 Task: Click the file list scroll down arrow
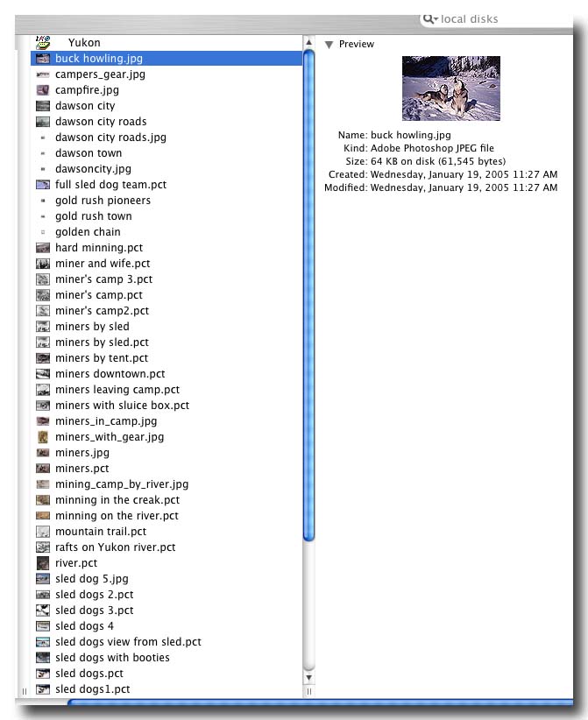(308, 677)
